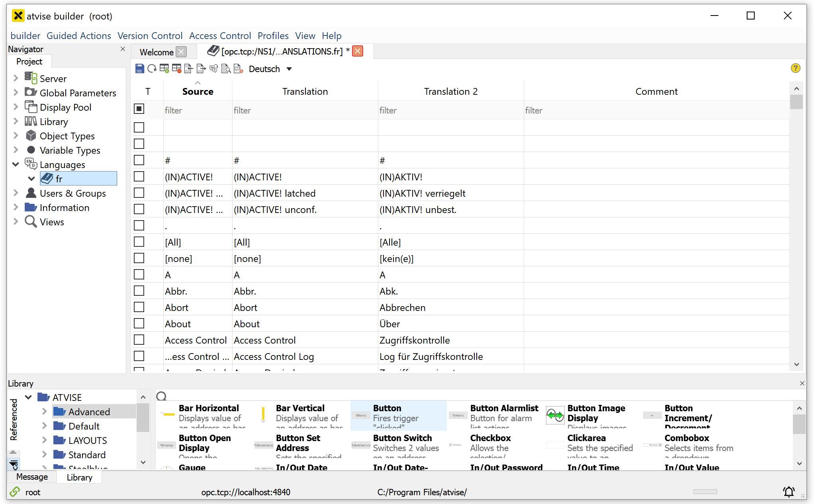Screen dimensions: 818x504
Task: Sort by the Source column header
Action: [198, 92]
